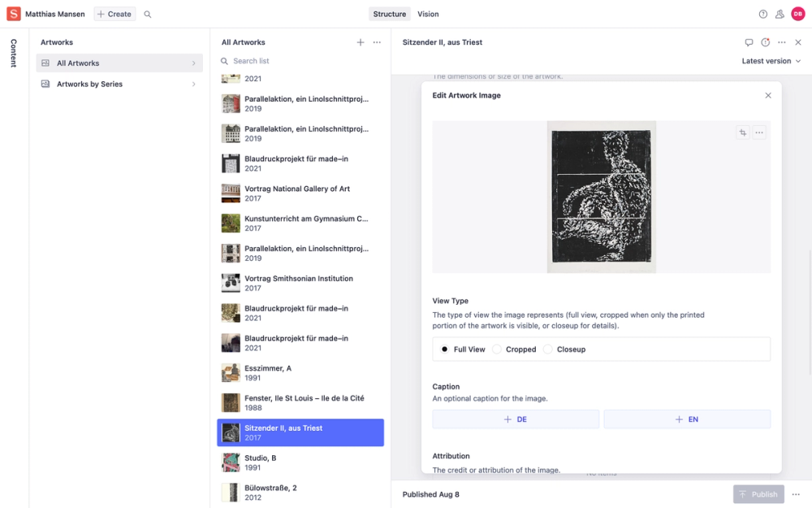Select Artworks by Series in sidebar
812x508 pixels.
tap(119, 84)
